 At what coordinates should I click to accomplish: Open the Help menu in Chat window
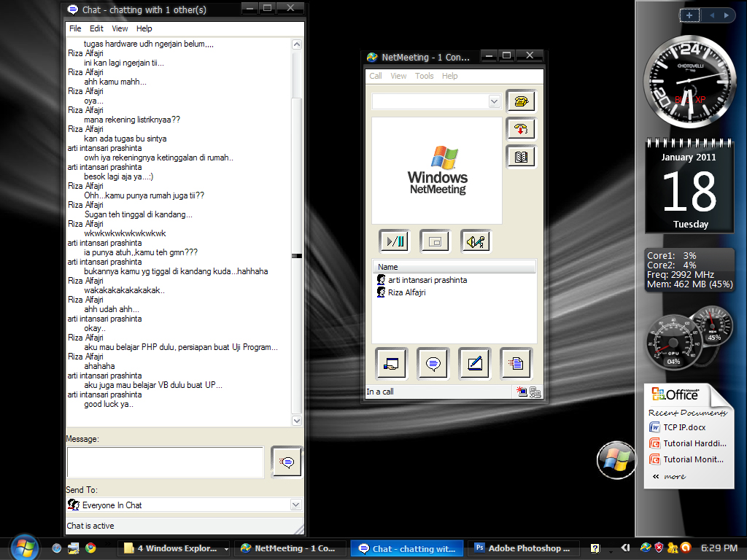click(x=144, y=28)
